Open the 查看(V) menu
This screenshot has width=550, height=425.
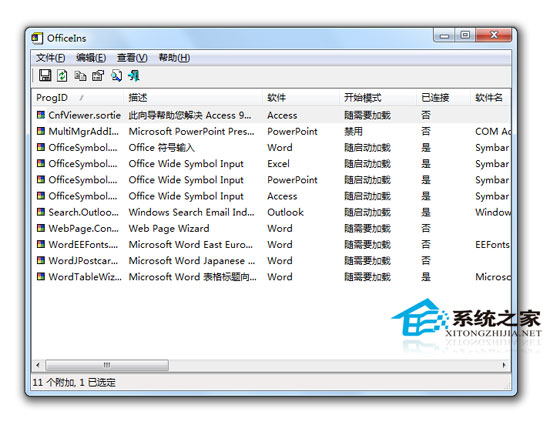(132, 58)
